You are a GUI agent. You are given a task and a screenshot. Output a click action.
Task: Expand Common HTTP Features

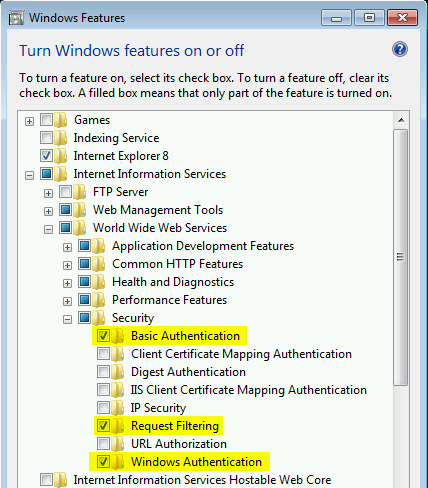coord(67,265)
